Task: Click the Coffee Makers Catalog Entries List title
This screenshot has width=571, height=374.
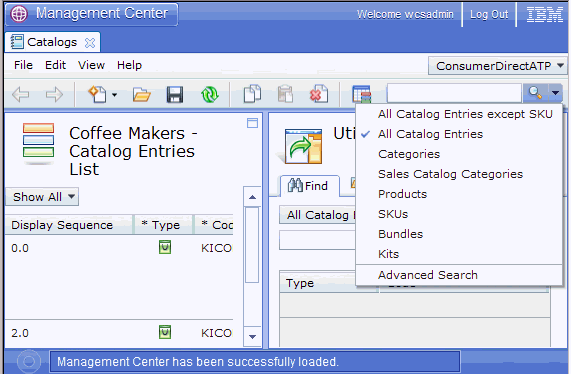Action: coord(133,151)
